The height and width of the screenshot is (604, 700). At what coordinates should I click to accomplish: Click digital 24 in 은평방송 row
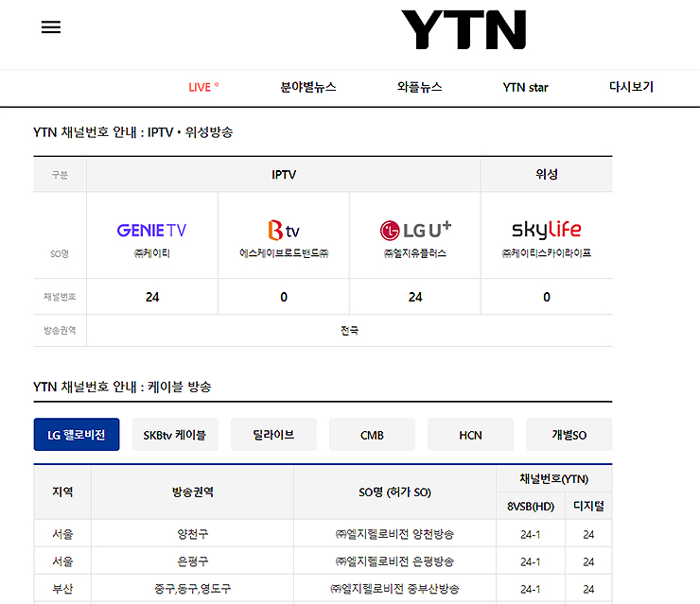coord(588,561)
